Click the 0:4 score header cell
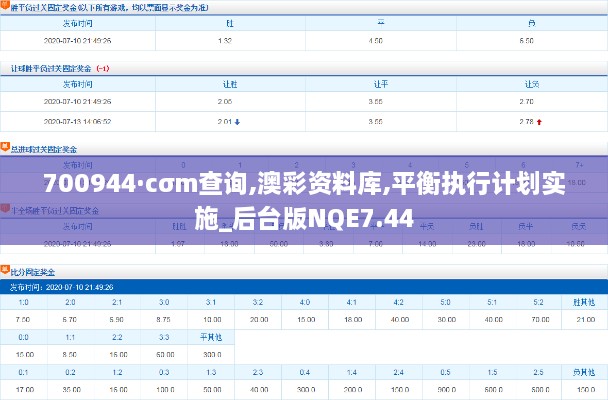 click(x=305, y=372)
